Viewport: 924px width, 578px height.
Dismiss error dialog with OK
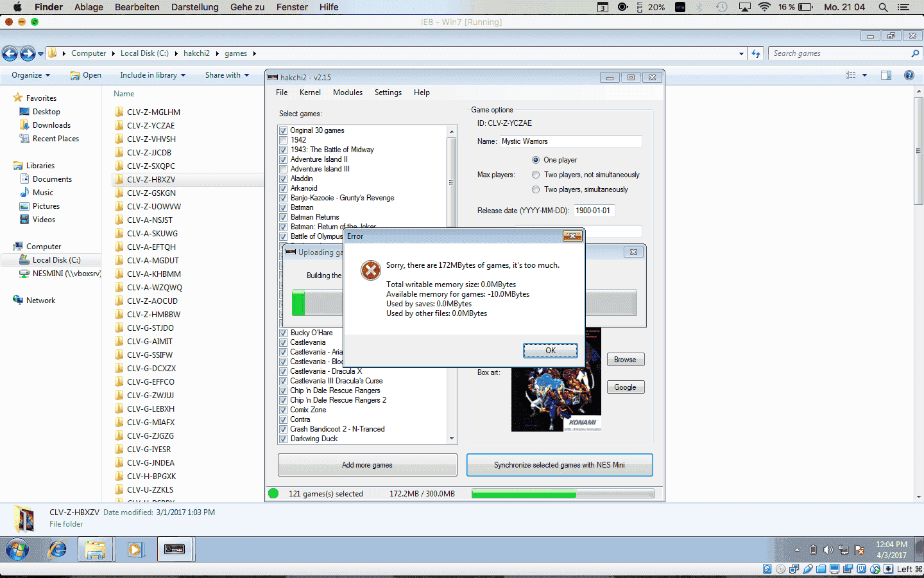click(x=551, y=351)
